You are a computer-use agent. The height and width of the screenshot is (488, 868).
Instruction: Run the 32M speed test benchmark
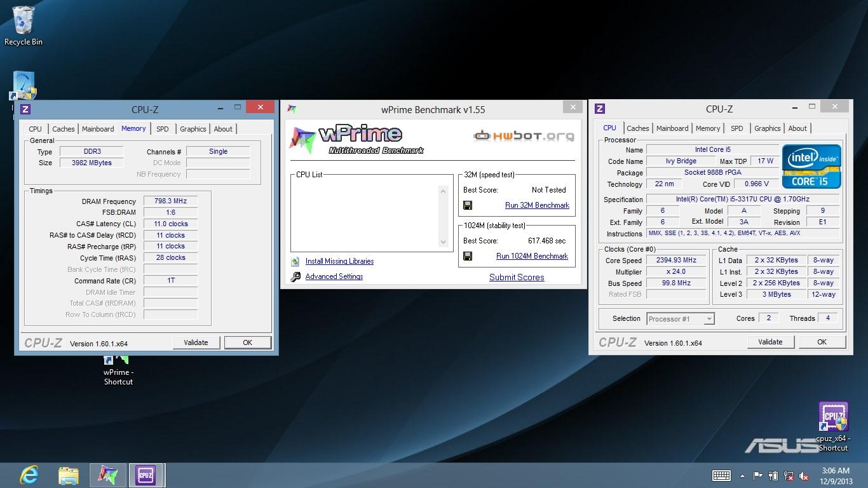click(x=537, y=205)
